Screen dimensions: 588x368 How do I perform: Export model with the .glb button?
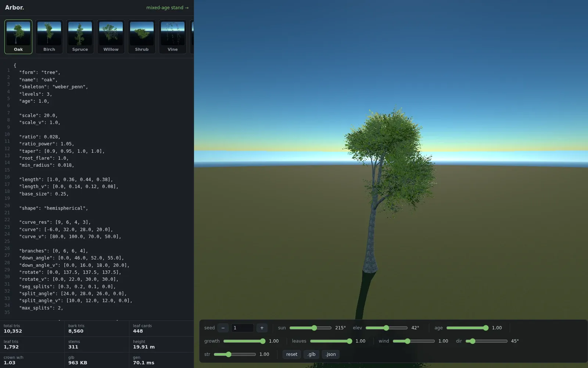pyautogui.click(x=312, y=354)
